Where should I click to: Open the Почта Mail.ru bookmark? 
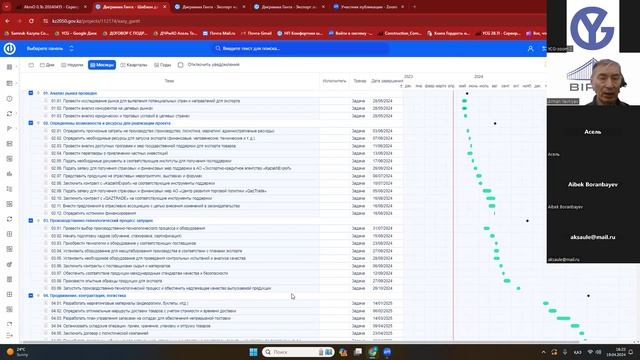coord(219,33)
